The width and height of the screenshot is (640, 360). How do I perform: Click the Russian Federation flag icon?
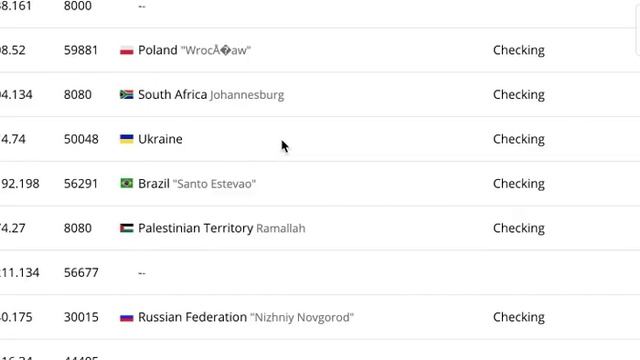coord(127,317)
